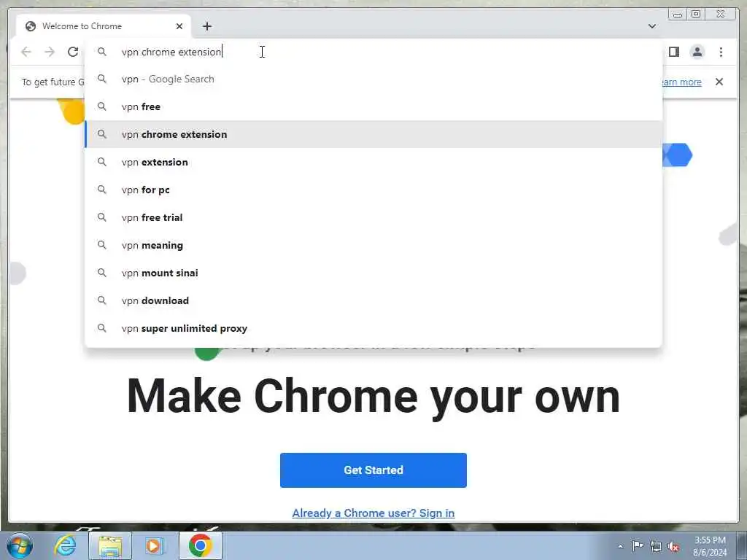Viewport: 747px width, 560px height.
Task: Pick the 'vpn free' suggestion
Action: pos(373,106)
